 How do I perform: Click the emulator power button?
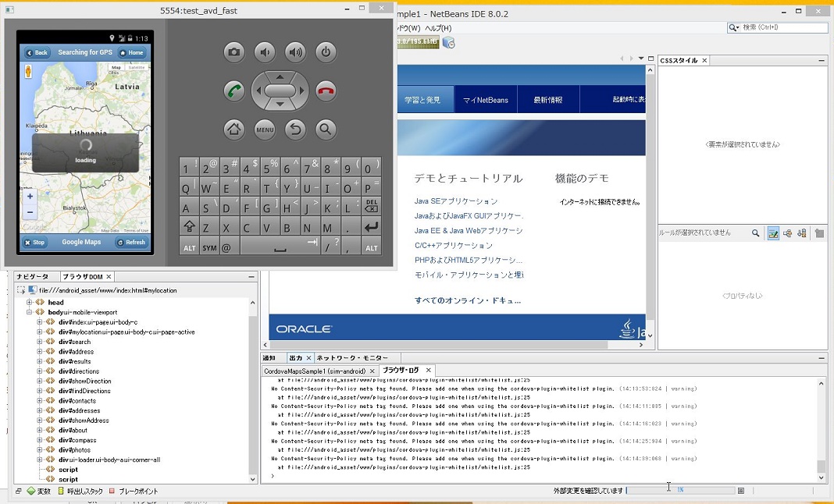tap(326, 52)
